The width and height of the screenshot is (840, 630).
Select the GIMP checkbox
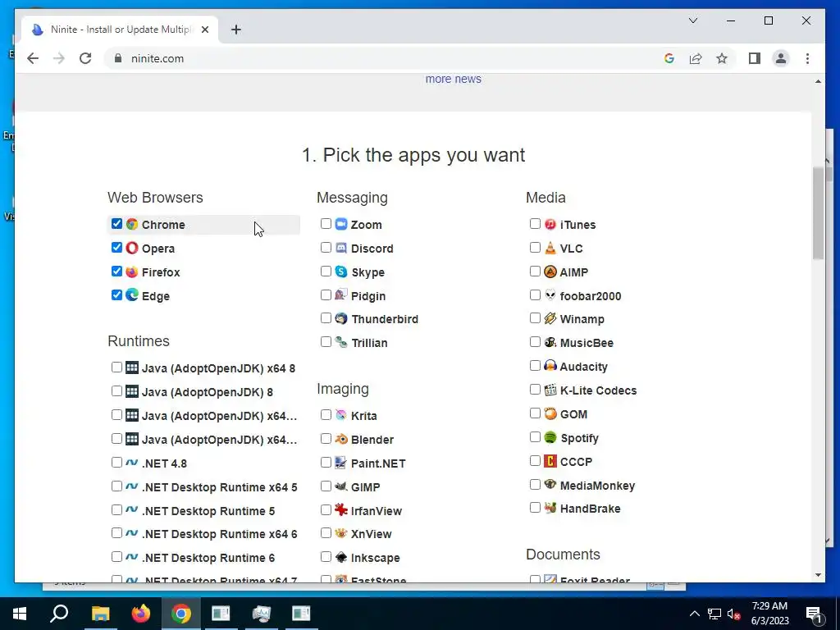click(x=326, y=486)
